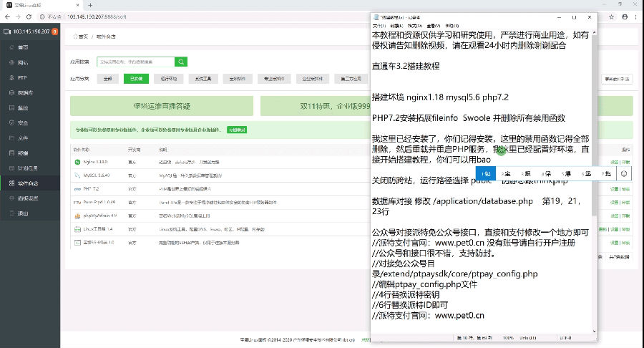
Task: Select the 专业版插件 category filter
Action: click(x=274, y=79)
